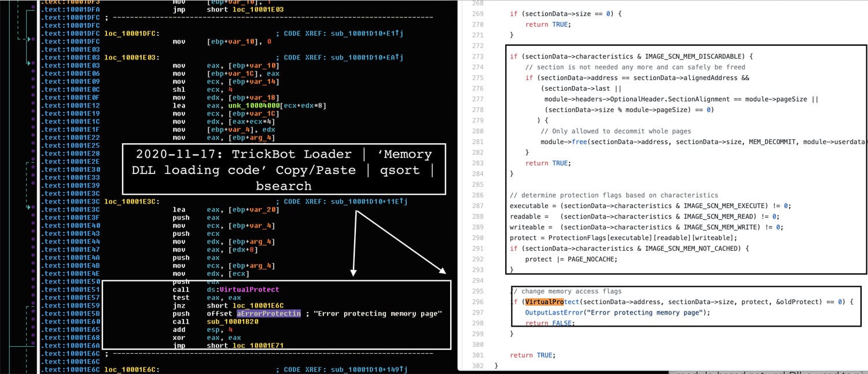Click comment 'determine protection flags based on characteristics'
Screen dimensions: 868x374
614,195
